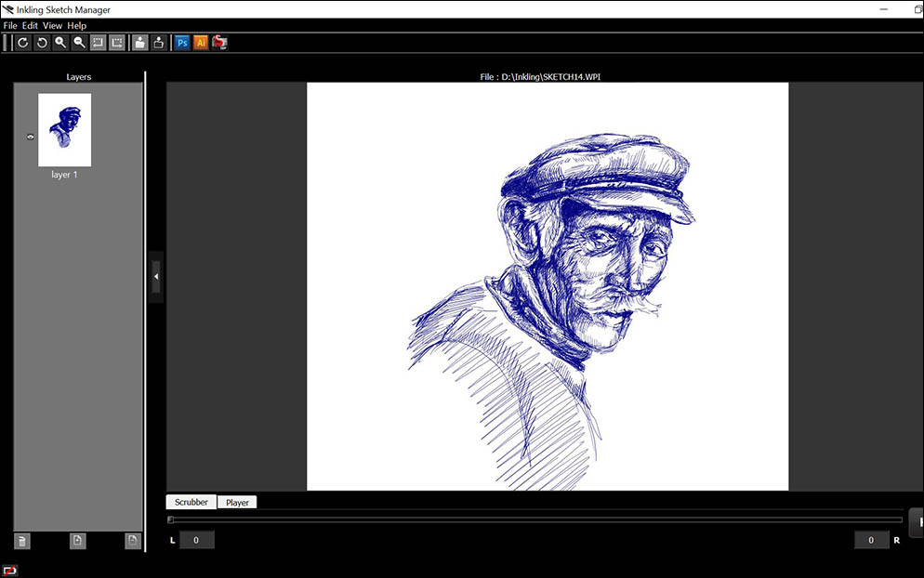
Task: Zoom out using the magnifier minus icon
Action: click(x=79, y=43)
